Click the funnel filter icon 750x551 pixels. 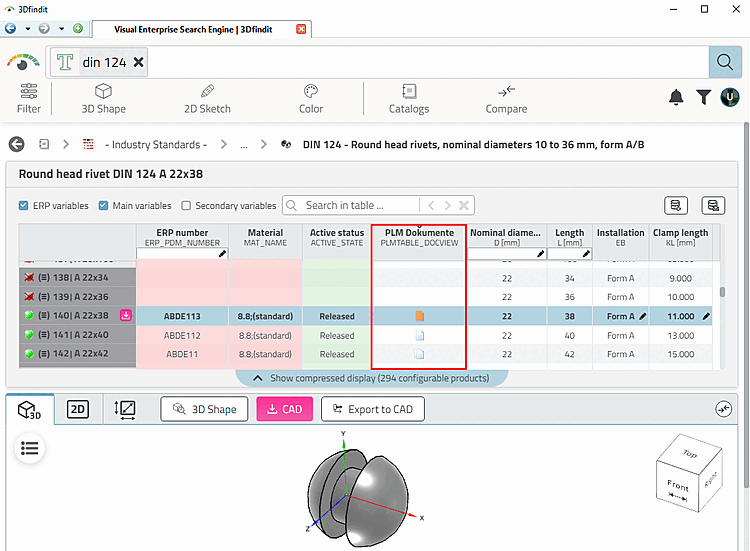pyautogui.click(x=704, y=97)
